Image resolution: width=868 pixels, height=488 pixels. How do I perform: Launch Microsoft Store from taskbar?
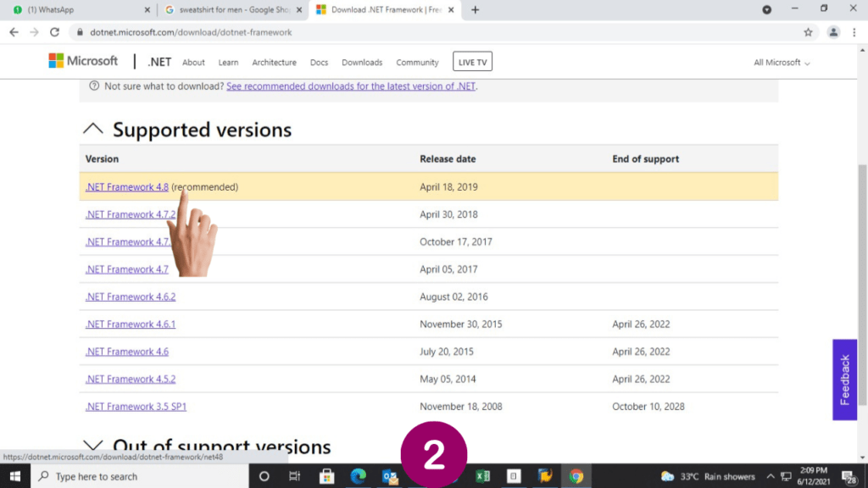(x=326, y=476)
